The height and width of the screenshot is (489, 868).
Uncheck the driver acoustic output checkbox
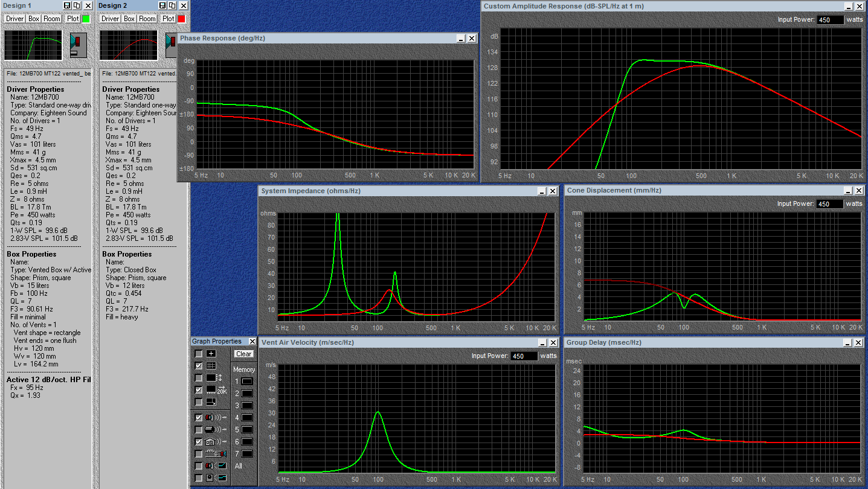[199, 417]
